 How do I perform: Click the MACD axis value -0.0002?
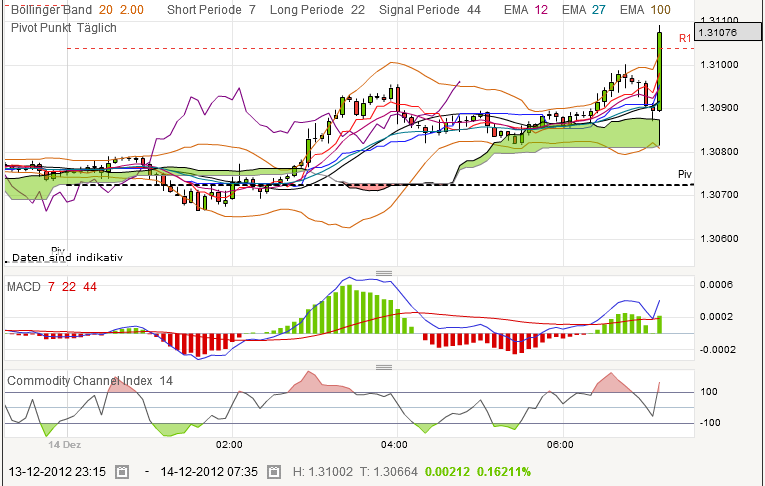(x=717, y=349)
